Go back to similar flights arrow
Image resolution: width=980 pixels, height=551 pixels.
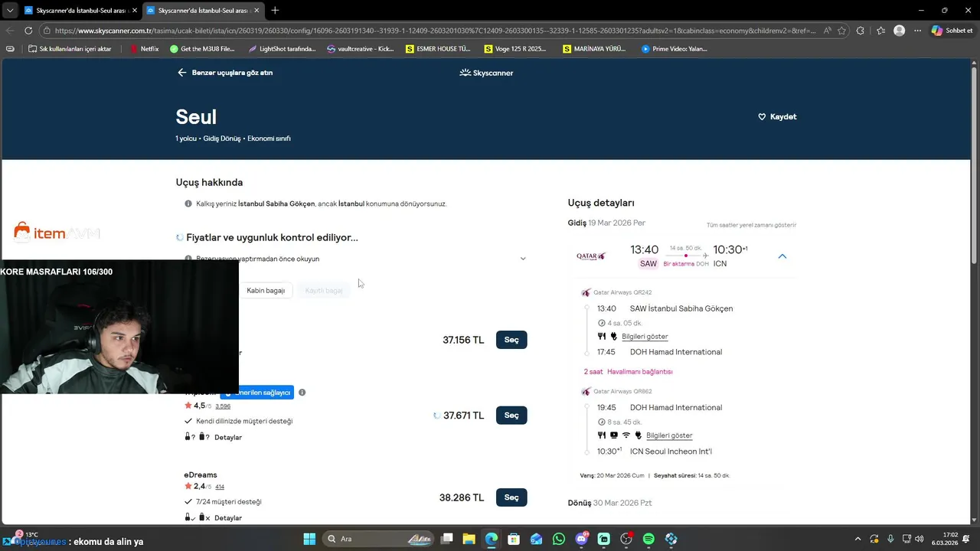(181, 73)
